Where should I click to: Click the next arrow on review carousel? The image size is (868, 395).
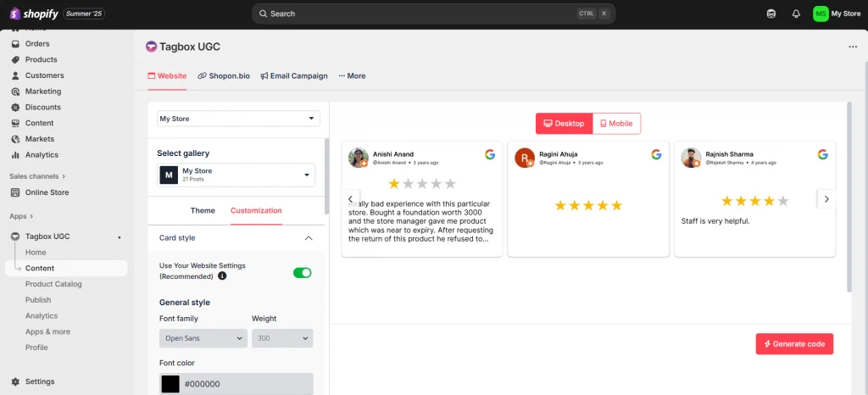[826, 199]
